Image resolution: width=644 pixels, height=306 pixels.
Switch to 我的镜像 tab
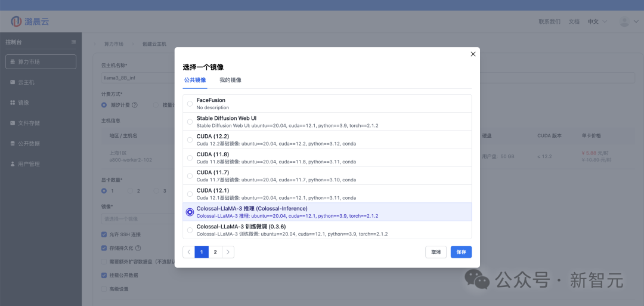(x=230, y=80)
